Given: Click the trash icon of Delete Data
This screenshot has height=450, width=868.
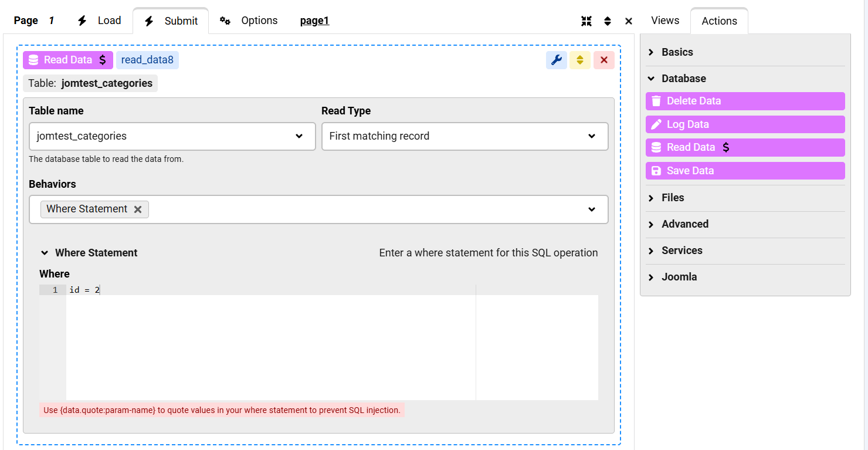Looking at the screenshot, I should pyautogui.click(x=656, y=101).
